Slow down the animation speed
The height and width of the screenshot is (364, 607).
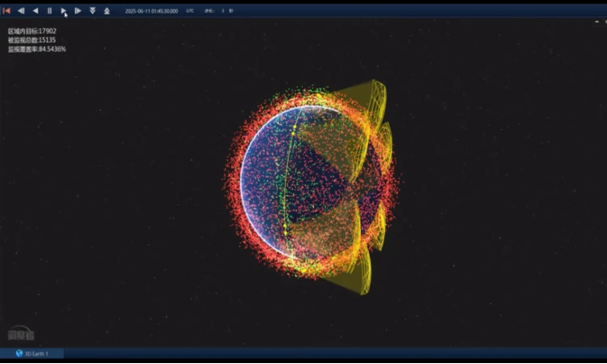tap(92, 11)
